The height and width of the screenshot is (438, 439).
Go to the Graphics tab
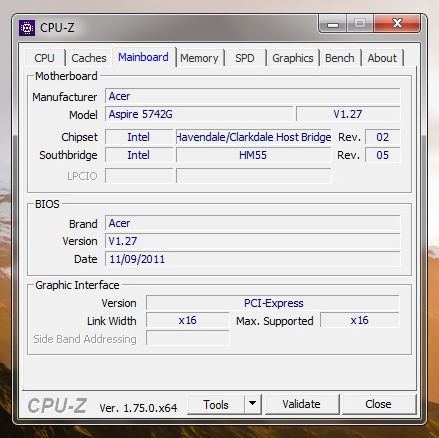coord(293,58)
